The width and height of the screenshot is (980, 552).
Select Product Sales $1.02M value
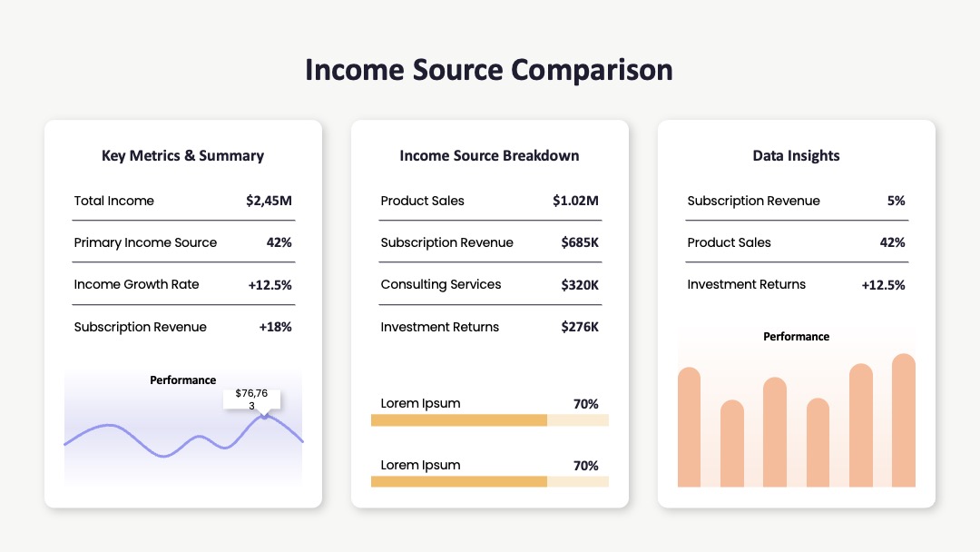575,201
